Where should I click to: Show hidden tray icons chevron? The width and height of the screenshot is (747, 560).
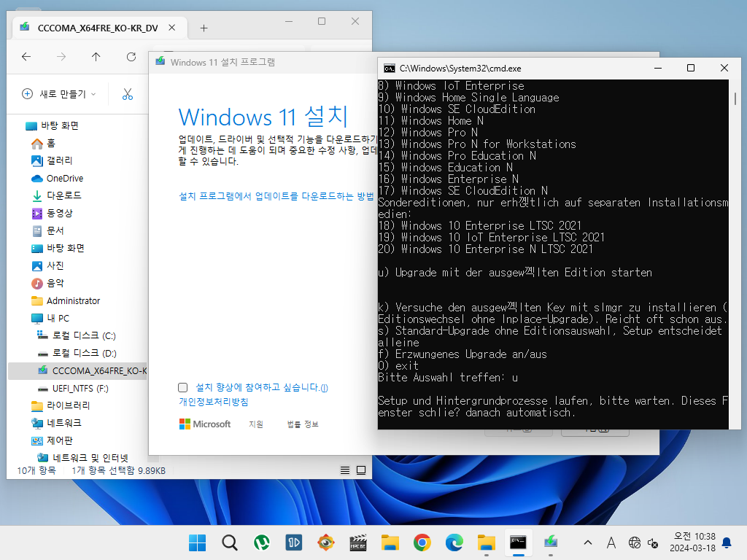pos(588,542)
